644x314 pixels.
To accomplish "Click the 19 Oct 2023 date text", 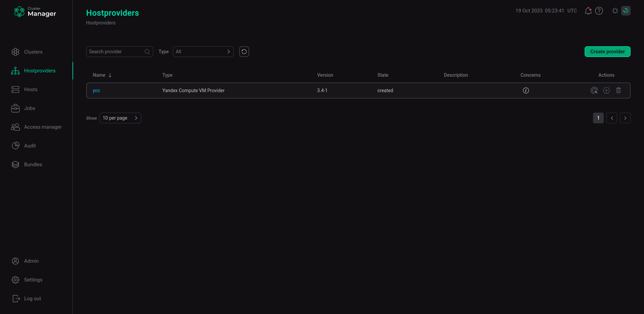I will click(529, 11).
